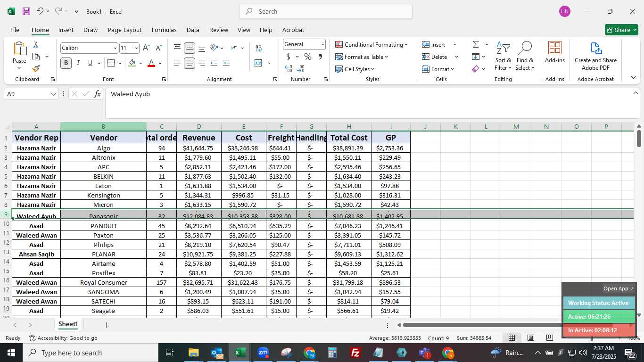Toggle Middle Align vertical alignment
The image size is (644, 362).
189,48
